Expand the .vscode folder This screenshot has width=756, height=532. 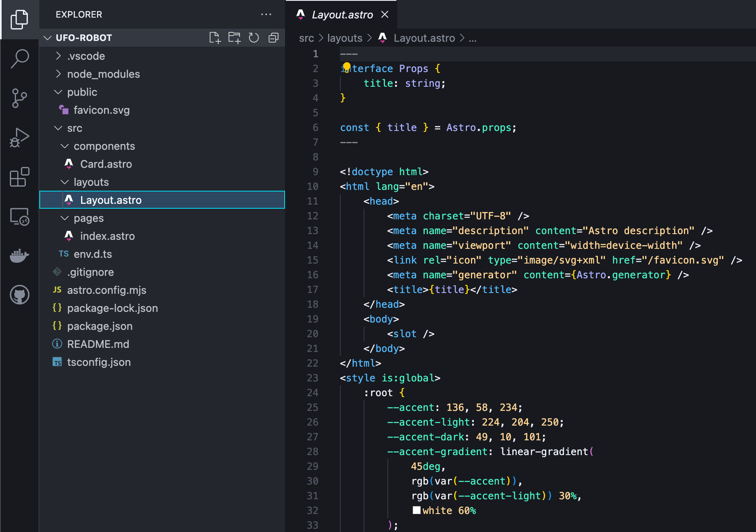86,56
